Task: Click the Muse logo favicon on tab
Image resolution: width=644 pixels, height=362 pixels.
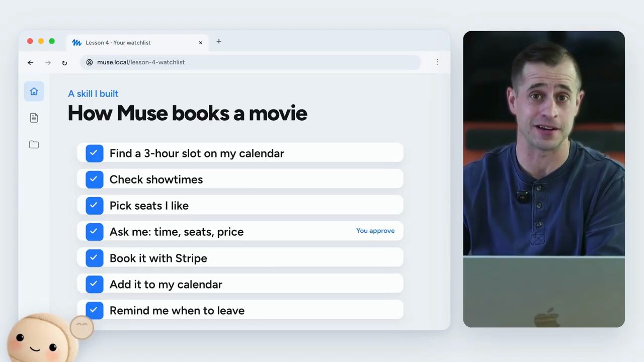Action: click(77, 43)
